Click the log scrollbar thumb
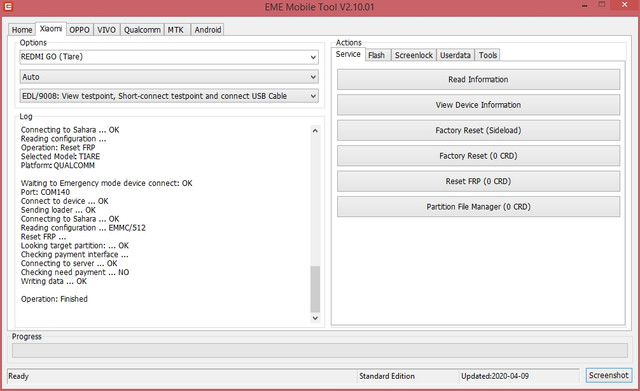 pos(315,289)
